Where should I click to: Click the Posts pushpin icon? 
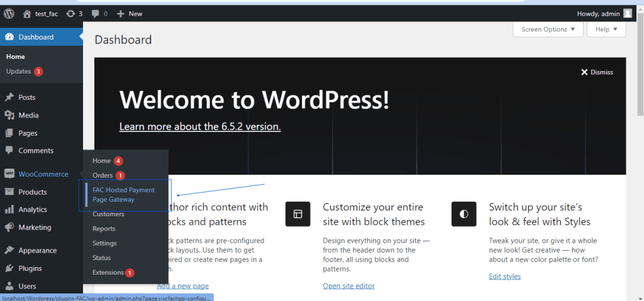(9, 97)
